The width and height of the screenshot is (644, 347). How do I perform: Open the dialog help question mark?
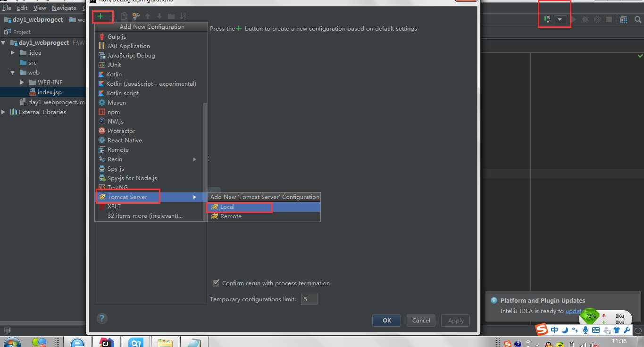coord(101,318)
